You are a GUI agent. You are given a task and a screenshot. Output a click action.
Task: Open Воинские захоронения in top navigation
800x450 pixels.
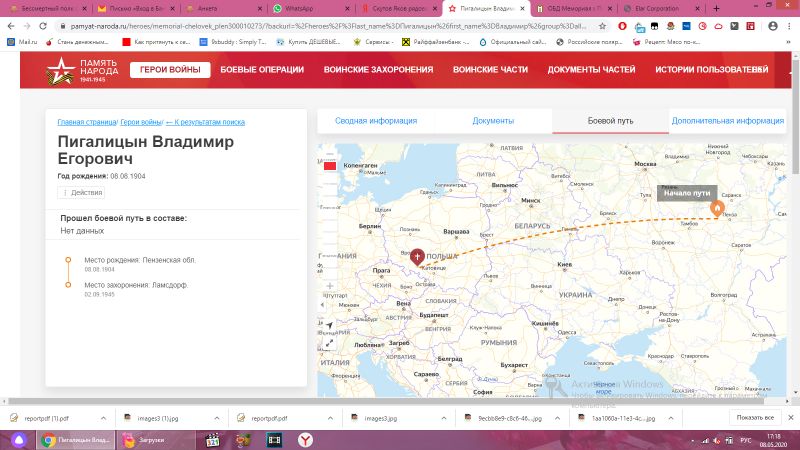378,70
